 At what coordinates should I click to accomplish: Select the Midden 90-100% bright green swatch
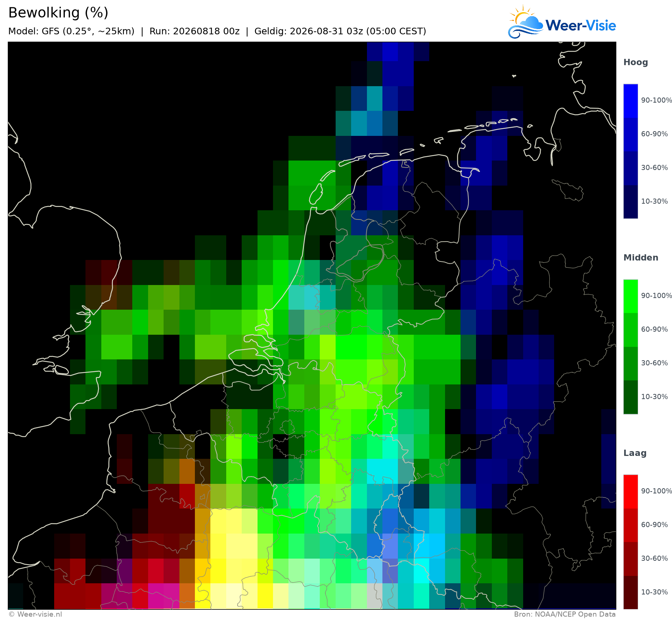[x=630, y=296]
